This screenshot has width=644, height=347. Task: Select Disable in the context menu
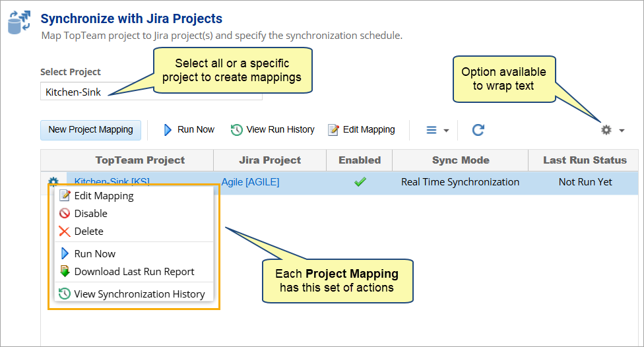click(90, 214)
